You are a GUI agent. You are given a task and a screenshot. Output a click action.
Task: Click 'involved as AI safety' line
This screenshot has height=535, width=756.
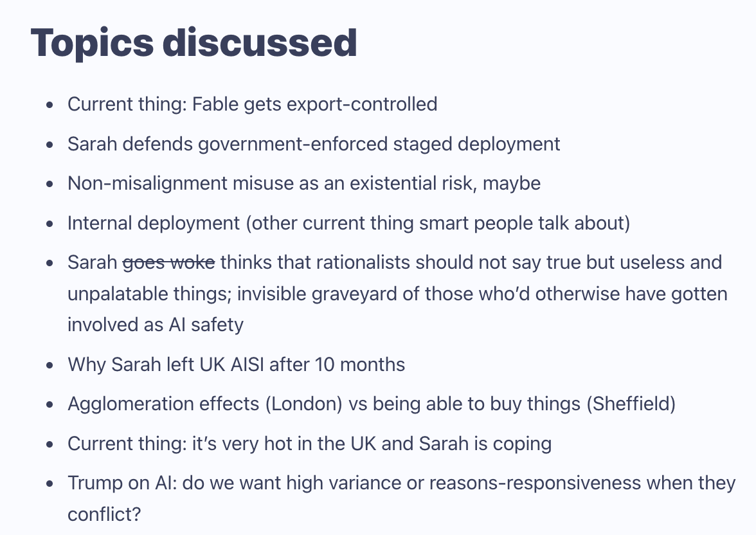click(x=156, y=325)
